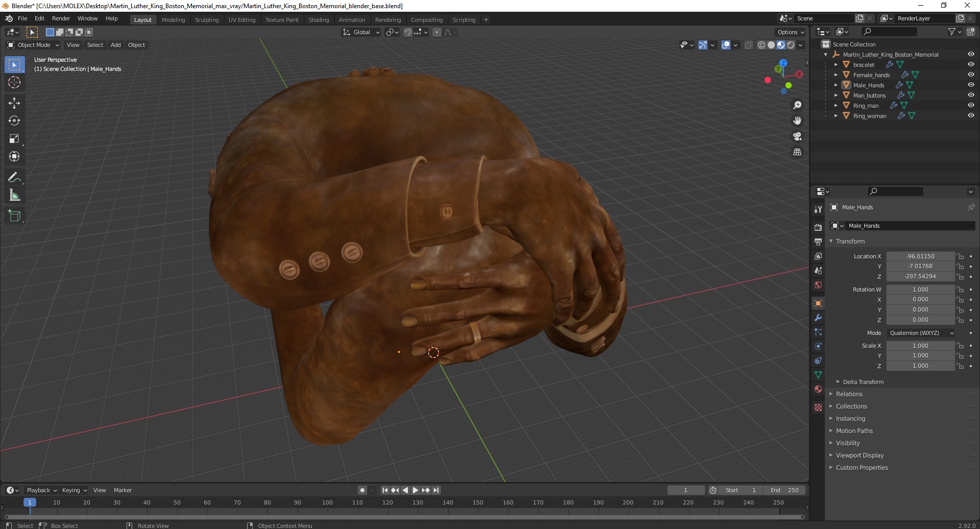This screenshot has height=529, width=980.
Task: Switch perspective/orthographic grid icon
Action: [x=797, y=152]
